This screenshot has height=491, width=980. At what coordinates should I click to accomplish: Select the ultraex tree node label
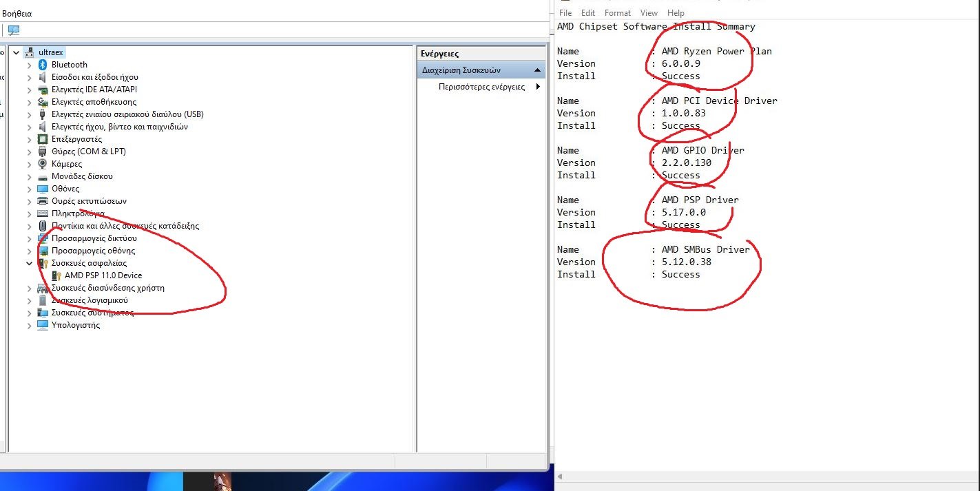pyautogui.click(x=52, y=52)
